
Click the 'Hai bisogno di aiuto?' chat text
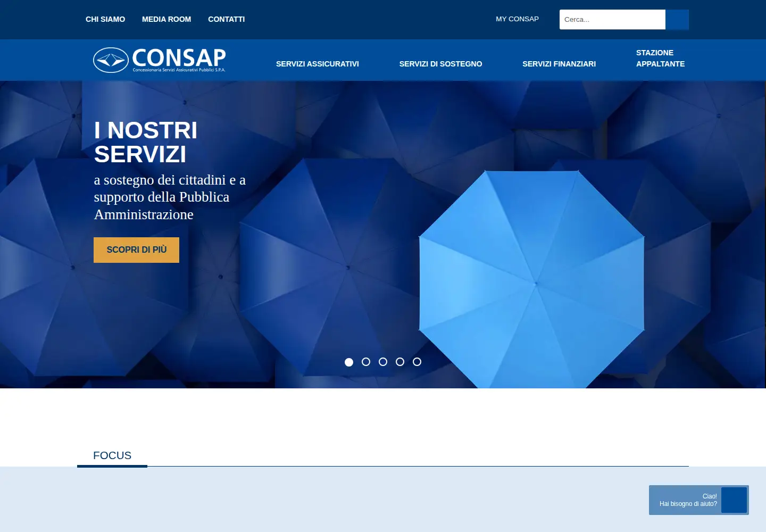coord(688,504)
